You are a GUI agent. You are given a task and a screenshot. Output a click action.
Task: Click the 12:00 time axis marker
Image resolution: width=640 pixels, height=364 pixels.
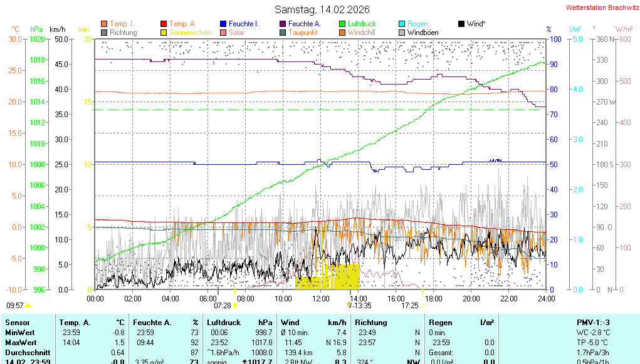click(320, 299)
